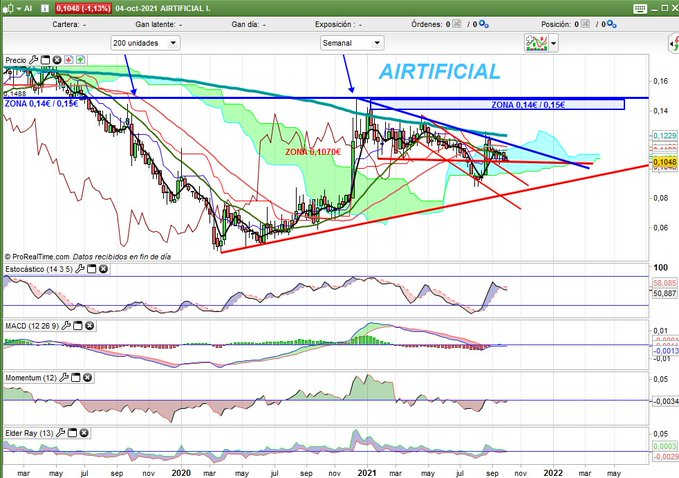Maximize the Momentum panel
The height and width of the screenshot is (478, 679).
(x=75, y=378)
